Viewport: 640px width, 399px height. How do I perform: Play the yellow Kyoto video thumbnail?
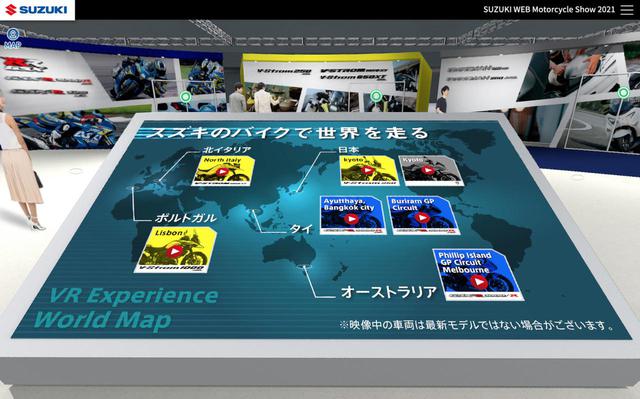[369, 171]
